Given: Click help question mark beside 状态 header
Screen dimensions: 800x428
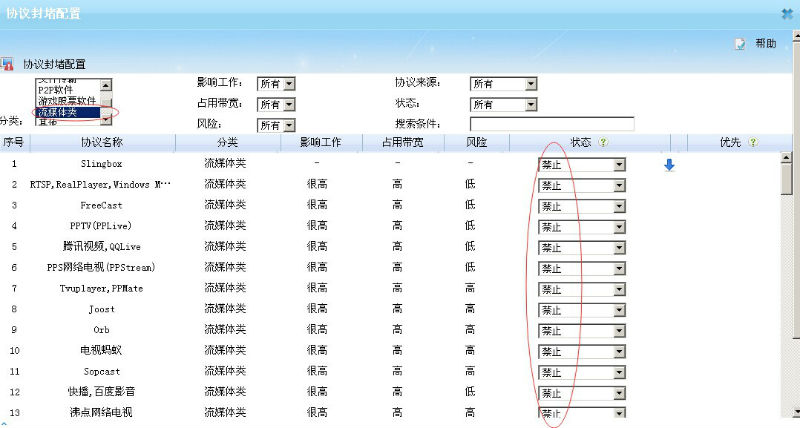Looking at the screenshot, I should tap(603, 143).
